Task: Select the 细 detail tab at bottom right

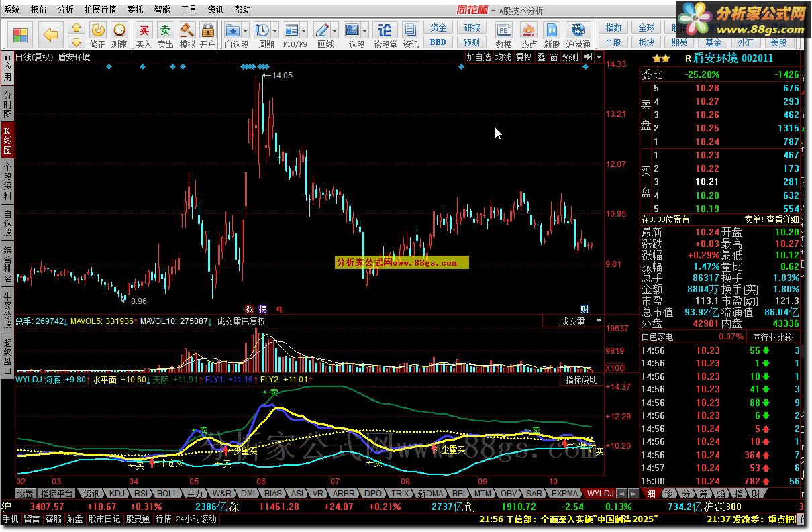Action: [651, 493]
